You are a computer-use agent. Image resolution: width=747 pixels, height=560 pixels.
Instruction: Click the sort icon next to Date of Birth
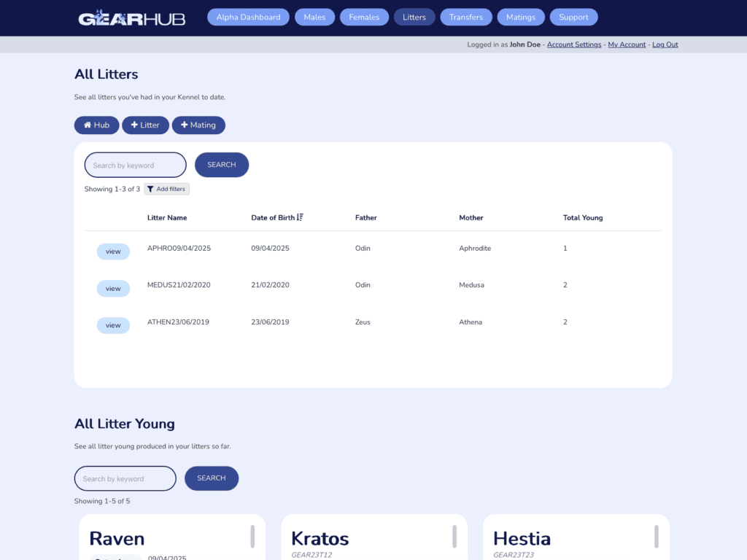[300, 217]
